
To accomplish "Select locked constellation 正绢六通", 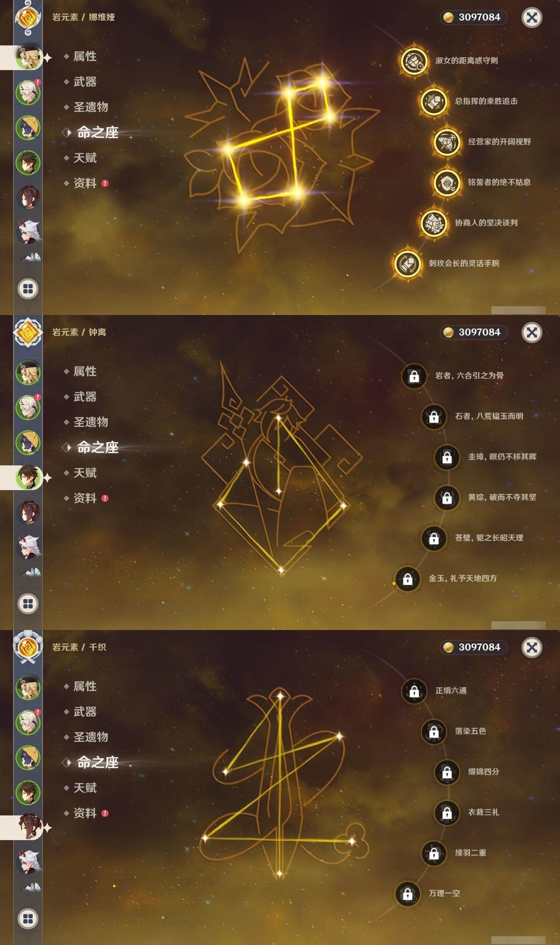I will (414, 691).
